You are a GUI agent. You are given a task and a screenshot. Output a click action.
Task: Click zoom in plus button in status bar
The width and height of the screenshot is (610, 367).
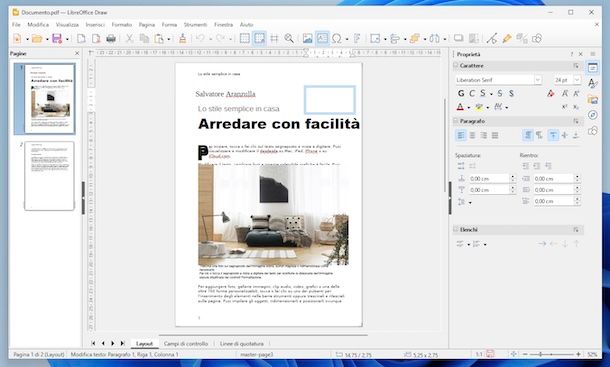coord(578,355)
